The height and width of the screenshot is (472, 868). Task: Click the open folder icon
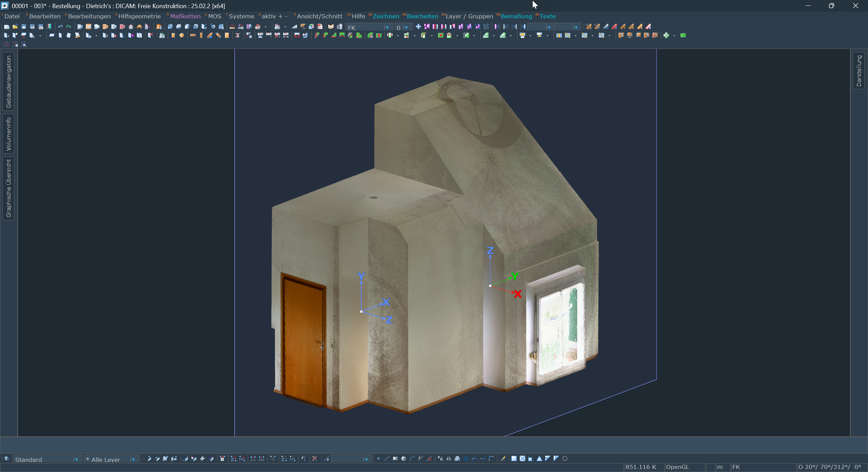coord(15,26)
